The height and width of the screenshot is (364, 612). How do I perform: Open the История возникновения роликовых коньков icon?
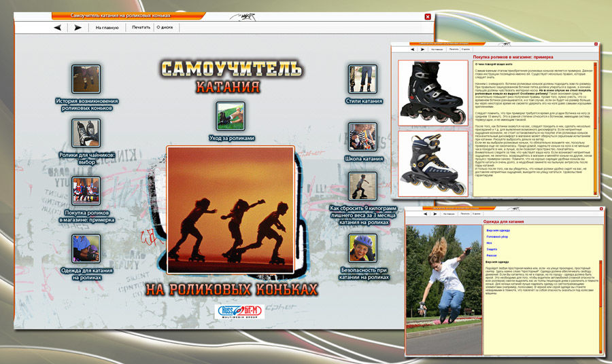point(86,79)
